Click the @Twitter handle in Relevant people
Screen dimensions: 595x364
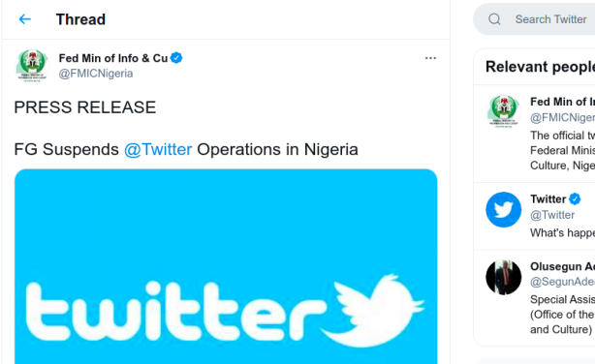coord(552,215)
